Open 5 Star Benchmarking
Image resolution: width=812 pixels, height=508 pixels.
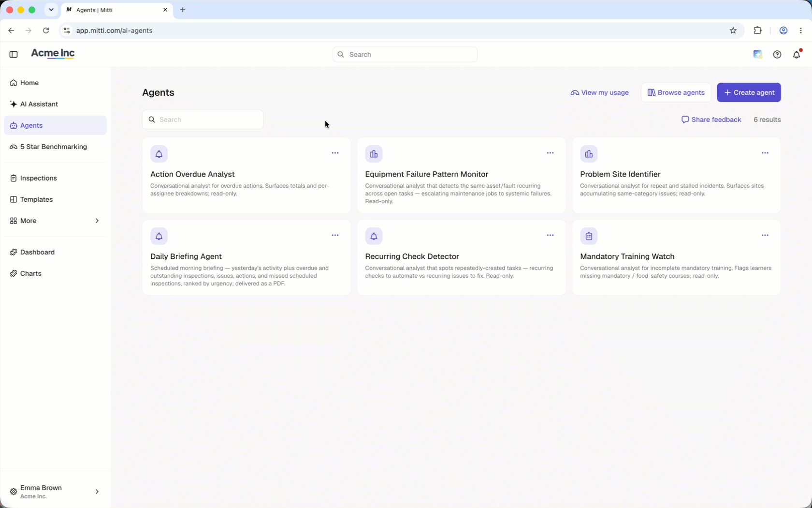pyautogui.click(x=55, y=147)
